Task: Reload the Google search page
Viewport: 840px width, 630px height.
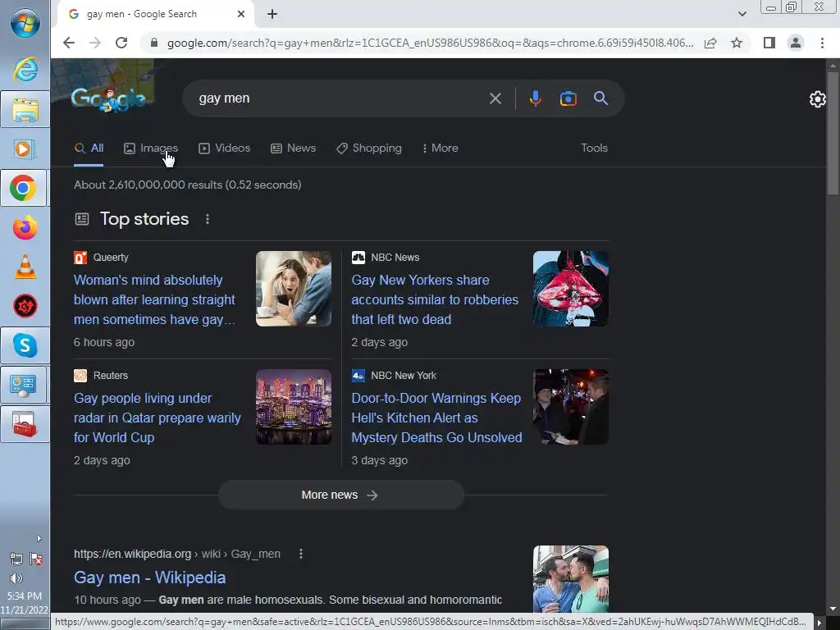Action: point(121,43)
